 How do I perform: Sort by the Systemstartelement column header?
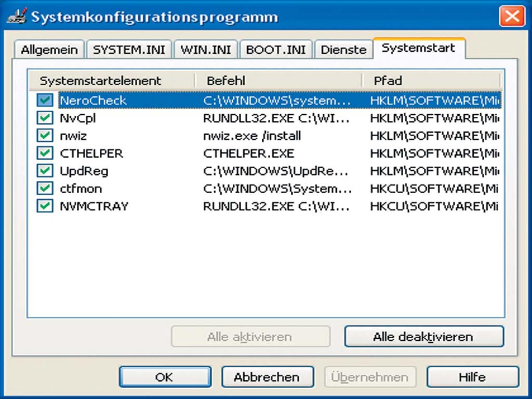(112, 80)
